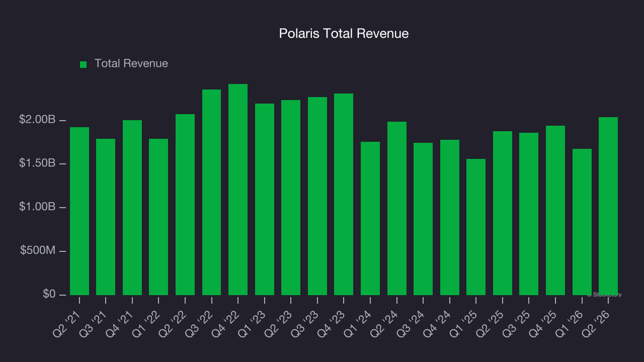The width and height of the screenshot is (644, 362).
Task: Select the Q3 '25 revenue bar
Action: (529, 214)
